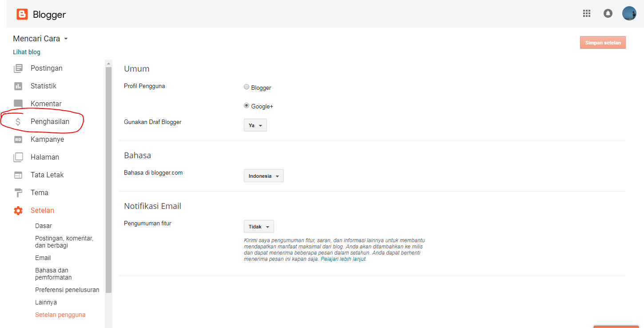Click the Halaman pages icon

click(x=18, y=157)
